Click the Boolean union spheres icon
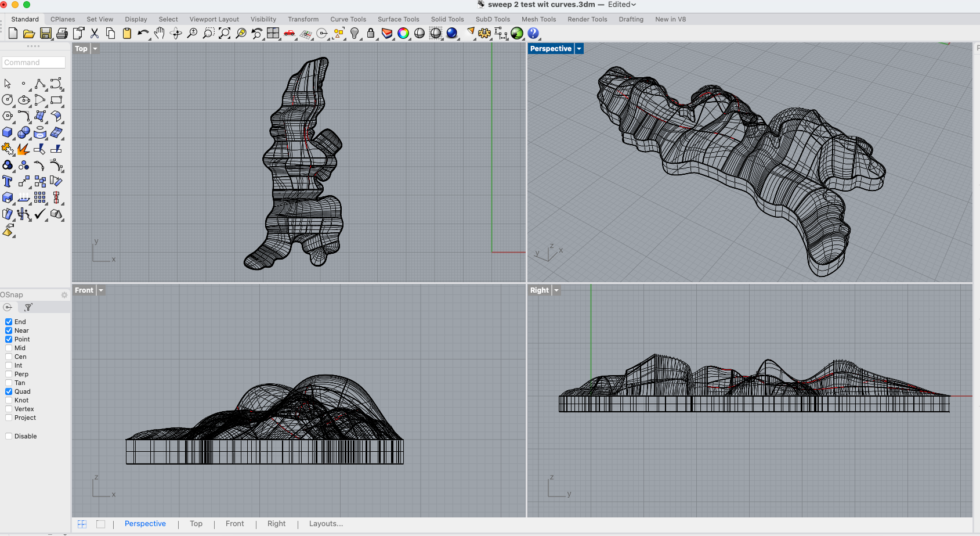The image size is (980, 536). (x=24, y=133)
